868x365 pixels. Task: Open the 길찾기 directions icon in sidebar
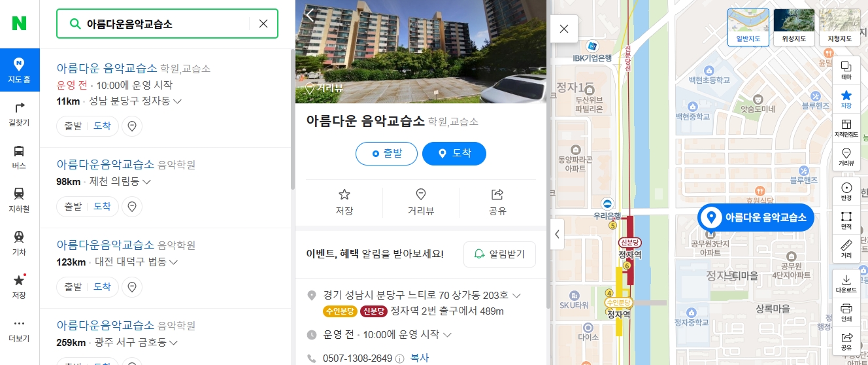click(x=20, y=114)
